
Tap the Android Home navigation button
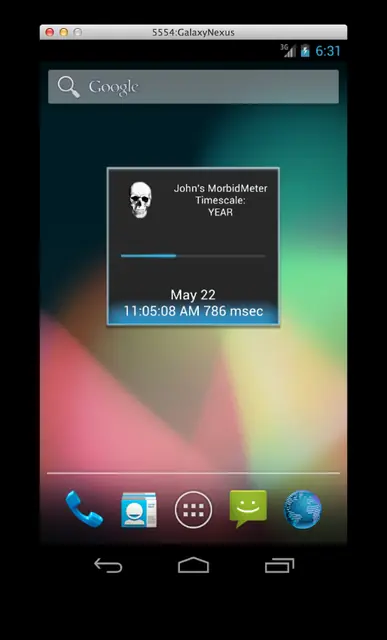pyautogui.click(x=194, y=565)
